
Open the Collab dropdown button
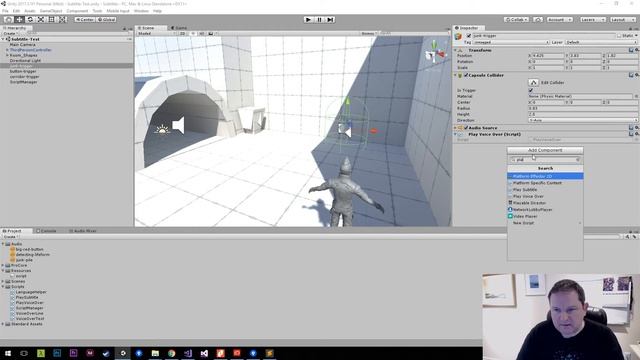(x=516, y=20)
